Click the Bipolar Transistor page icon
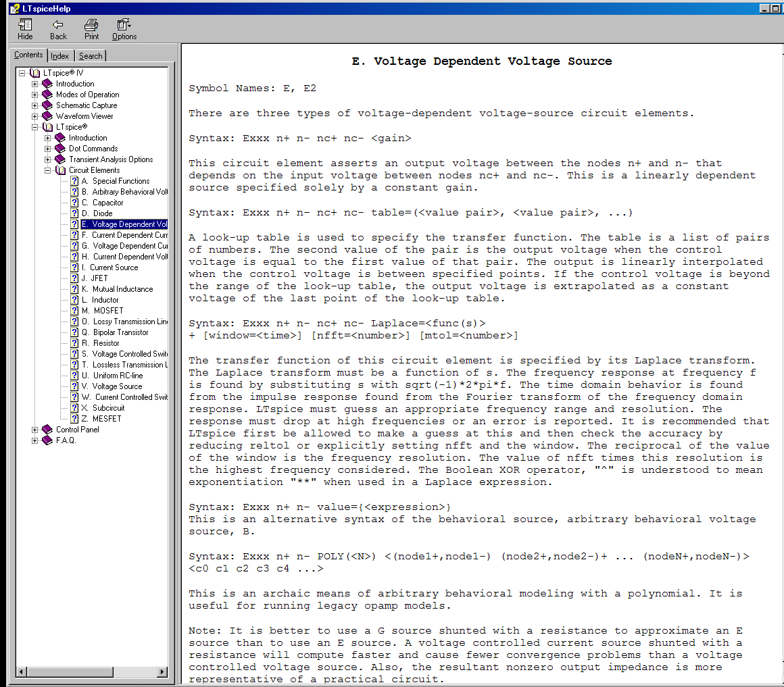This screenshot has width=784, height=687. click(x=74, y=332)
